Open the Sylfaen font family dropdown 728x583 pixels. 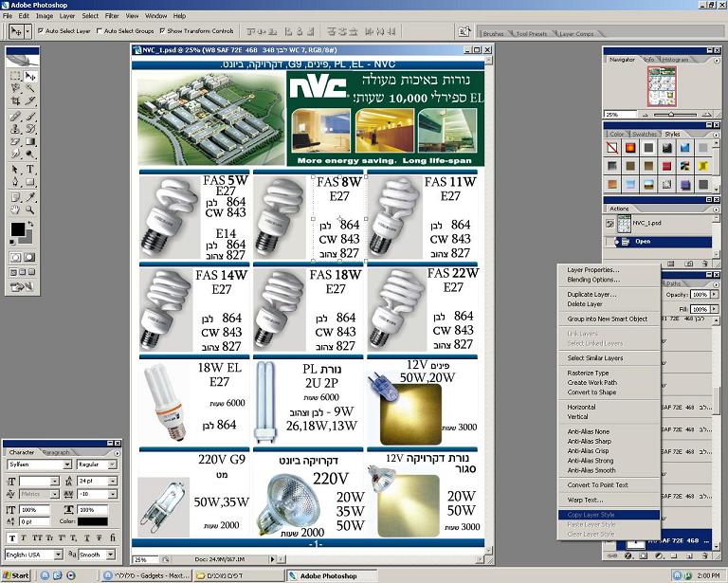(x=68, y=465)
